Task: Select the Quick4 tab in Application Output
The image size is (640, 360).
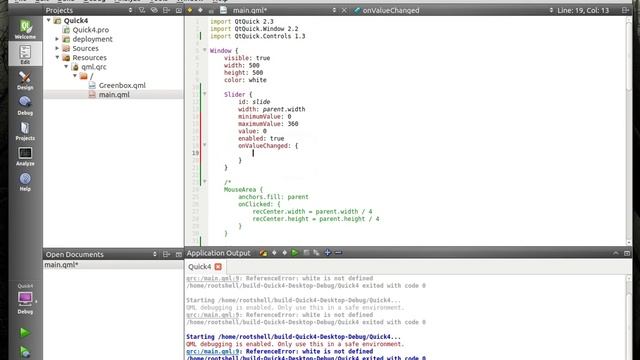Action: (200, 267)
